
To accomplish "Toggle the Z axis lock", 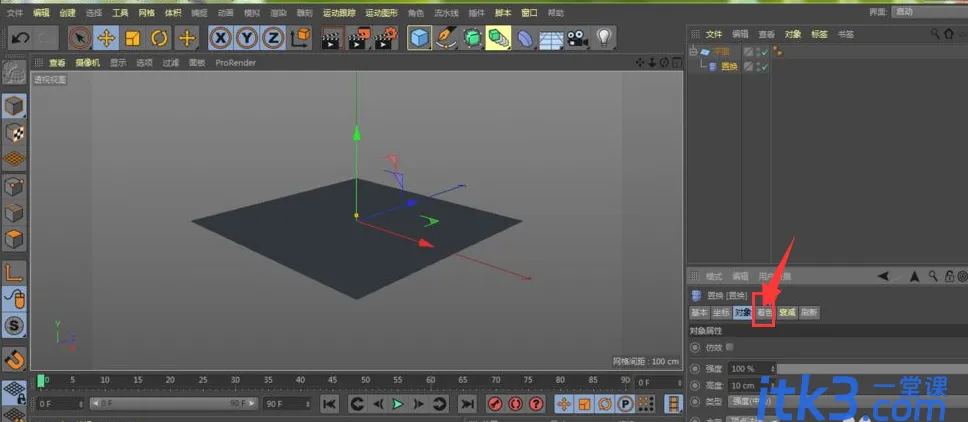I will pyautogui.click(x=273, y=38).
